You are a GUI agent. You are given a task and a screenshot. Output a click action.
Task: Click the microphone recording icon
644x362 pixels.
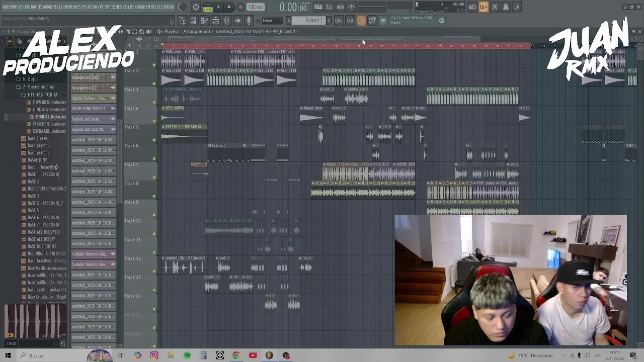tap(249, 21)
